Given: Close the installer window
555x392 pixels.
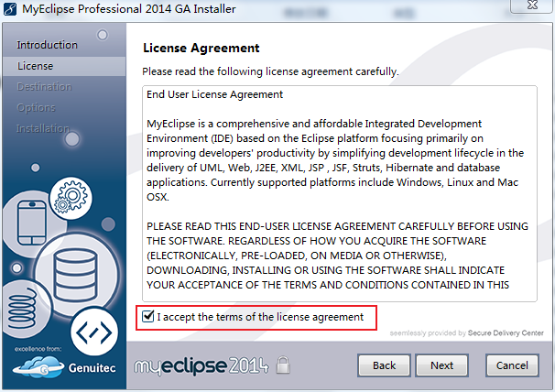Looking at the screenshot, I should pos(532,5).
